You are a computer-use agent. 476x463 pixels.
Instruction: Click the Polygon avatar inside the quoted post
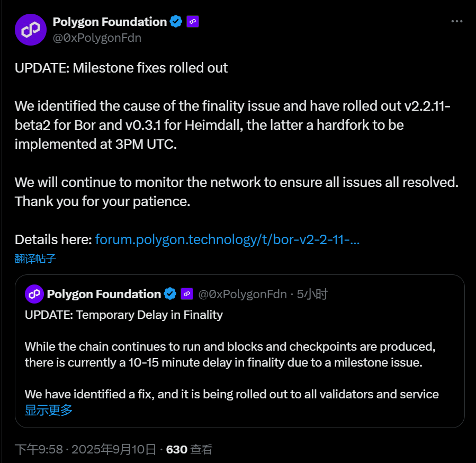(34, 294)
